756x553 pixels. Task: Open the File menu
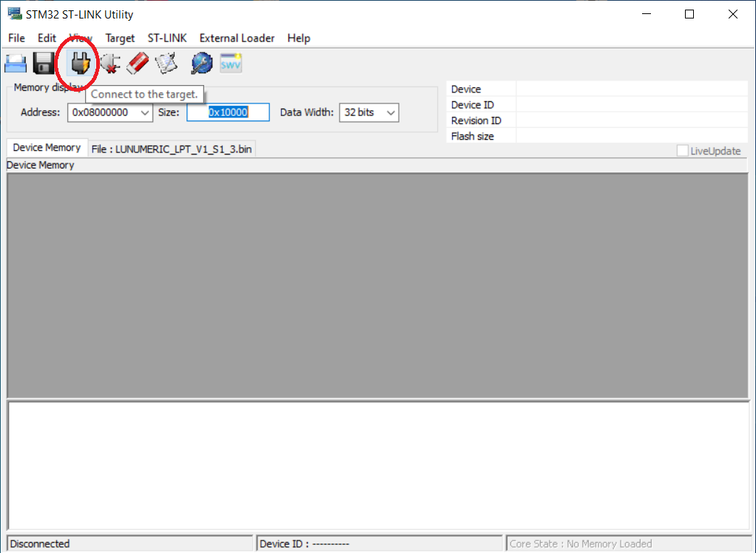(x=16, y=38)
